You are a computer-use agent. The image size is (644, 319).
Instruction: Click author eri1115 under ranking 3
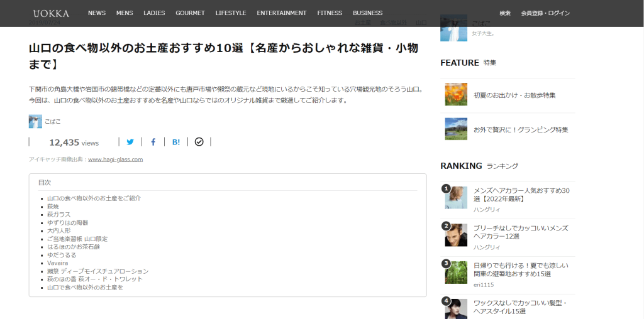tap(484, 284)
